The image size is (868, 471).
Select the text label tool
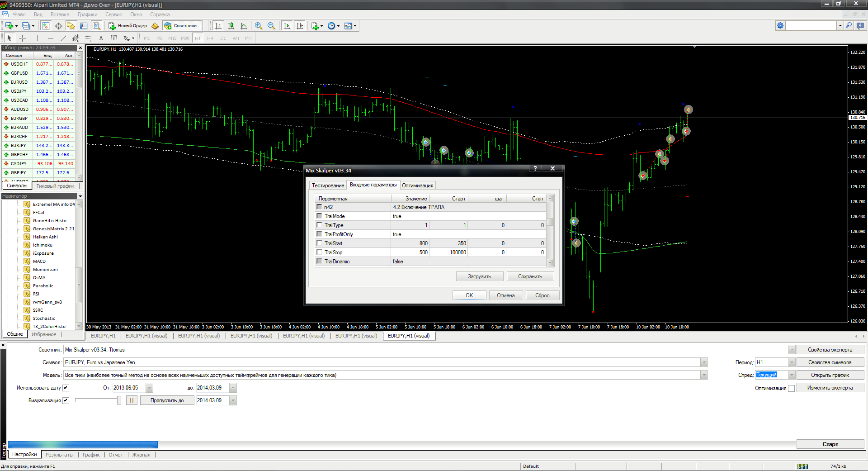114,38
